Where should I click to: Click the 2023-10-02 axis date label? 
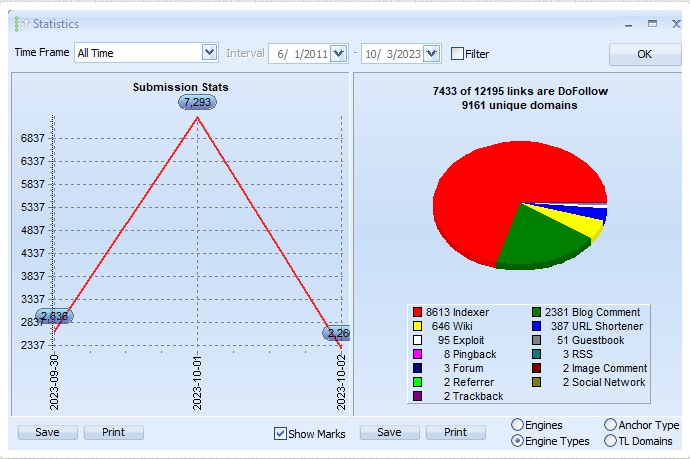[x=341, y=382]
